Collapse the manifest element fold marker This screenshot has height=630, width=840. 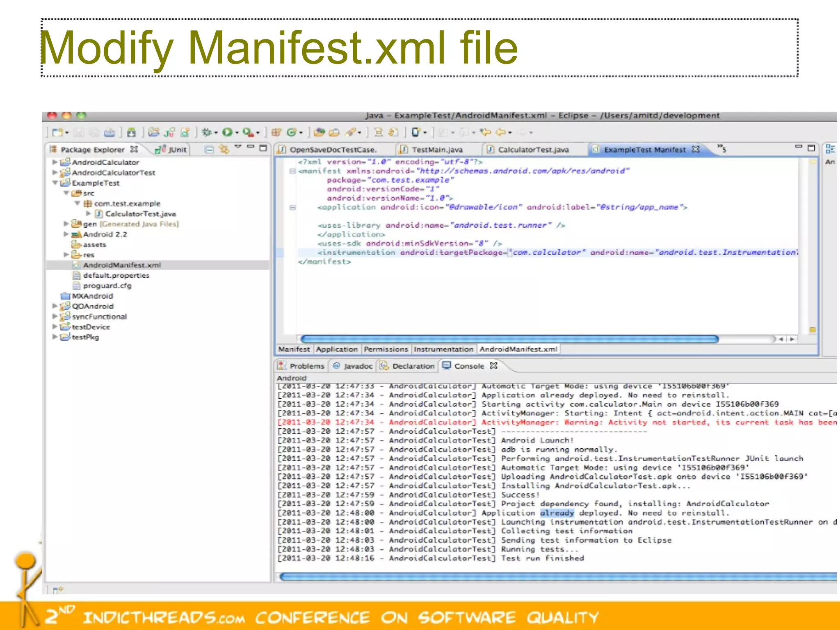point(292,171)
